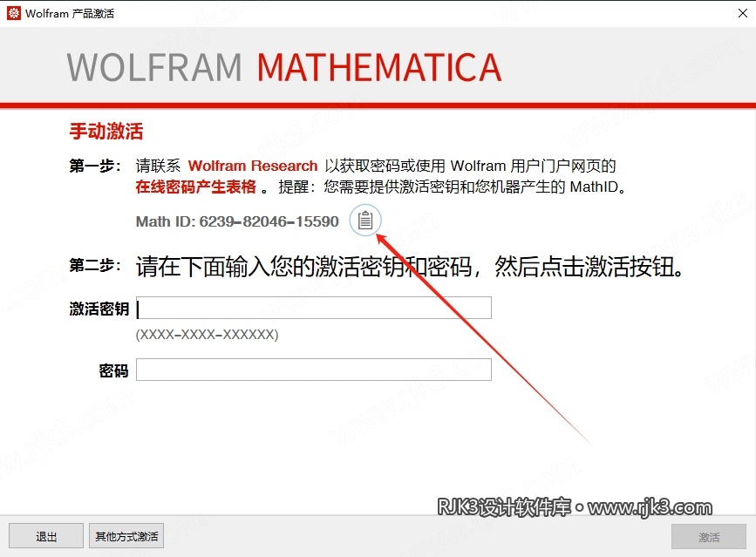Focus the 密码 input field
756x557 pixels.
[314, 370]
